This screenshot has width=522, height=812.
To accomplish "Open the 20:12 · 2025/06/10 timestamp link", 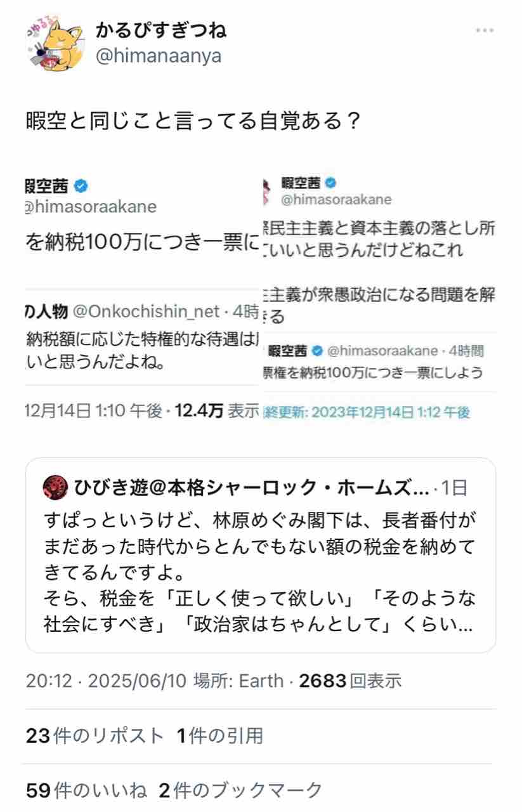I will [x=106, y=681].
